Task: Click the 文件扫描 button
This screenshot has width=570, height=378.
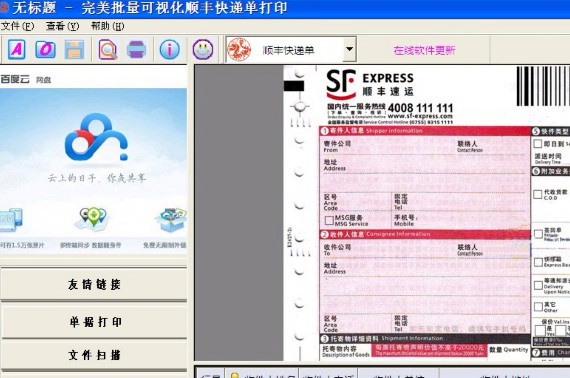Action: (x=95, y=355)
